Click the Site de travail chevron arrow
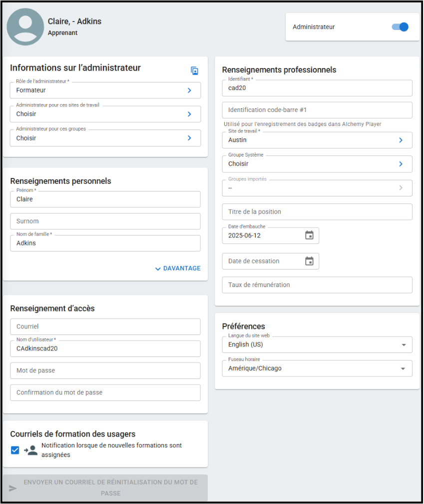The image size is (424, 504). [x=401, y=140]
